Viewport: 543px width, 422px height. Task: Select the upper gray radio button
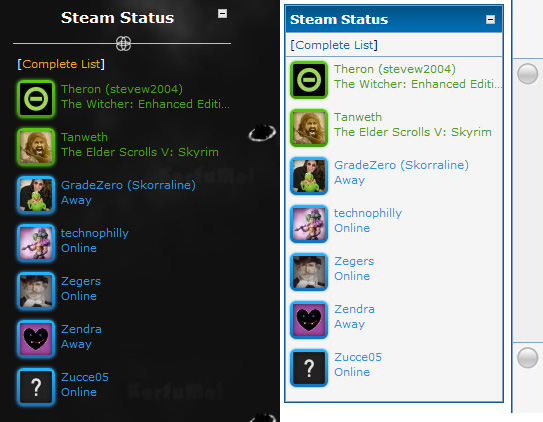point(527,74)
